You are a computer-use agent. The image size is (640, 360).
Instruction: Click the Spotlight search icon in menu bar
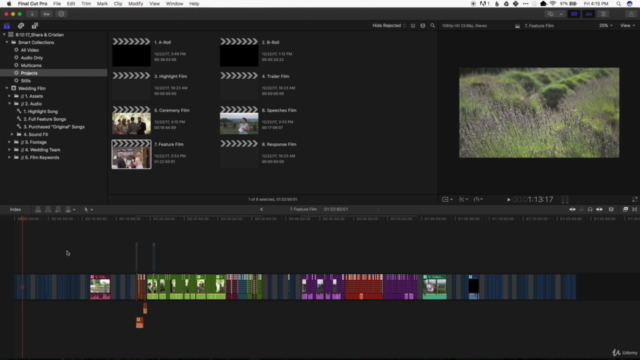pyautogui.click(x=619, y=4)
